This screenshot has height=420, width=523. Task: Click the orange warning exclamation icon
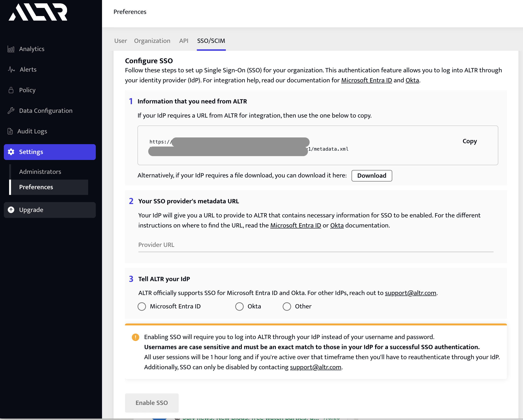(x=135, y=337)
